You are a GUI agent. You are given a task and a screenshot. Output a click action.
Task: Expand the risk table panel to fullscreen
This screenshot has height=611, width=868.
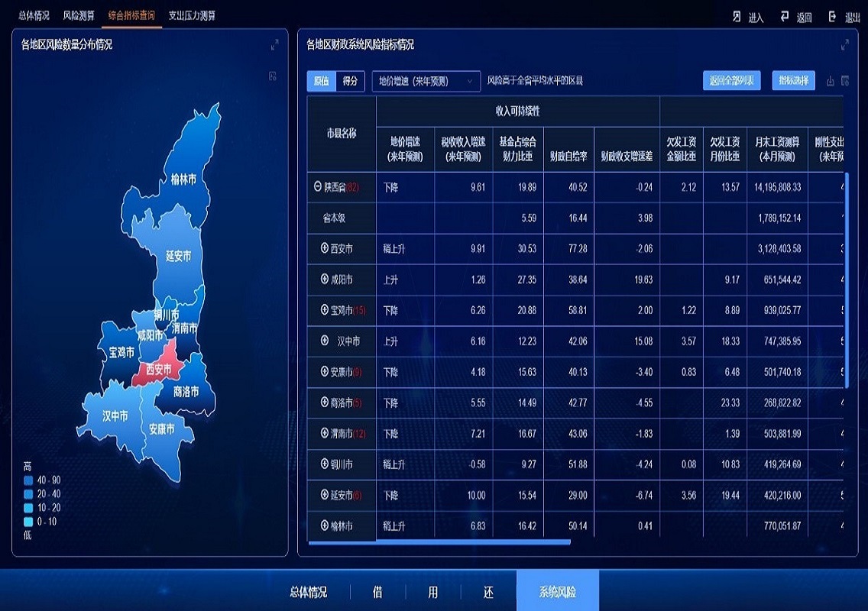844,45
